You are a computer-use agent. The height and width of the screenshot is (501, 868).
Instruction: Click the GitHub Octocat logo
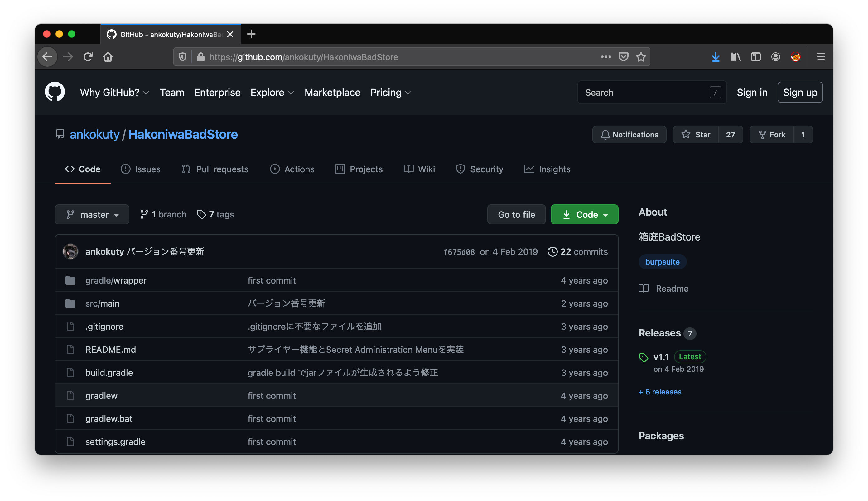(x=55, y=92)
